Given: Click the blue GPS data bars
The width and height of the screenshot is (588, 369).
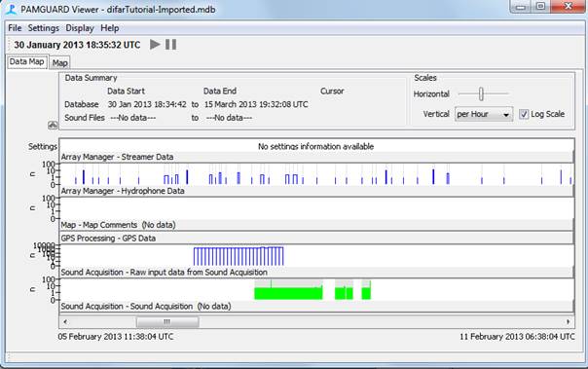Looking at the screenshot, I should click(239, 256).
